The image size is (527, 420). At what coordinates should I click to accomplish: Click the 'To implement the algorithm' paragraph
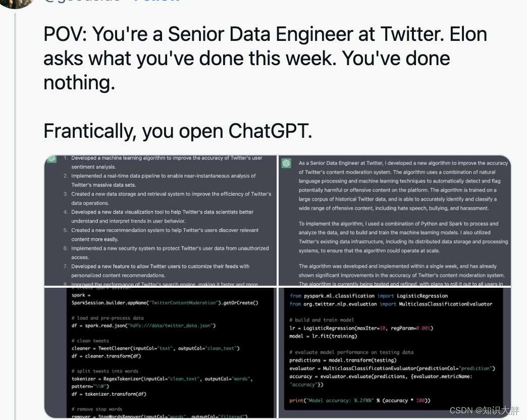403,237
